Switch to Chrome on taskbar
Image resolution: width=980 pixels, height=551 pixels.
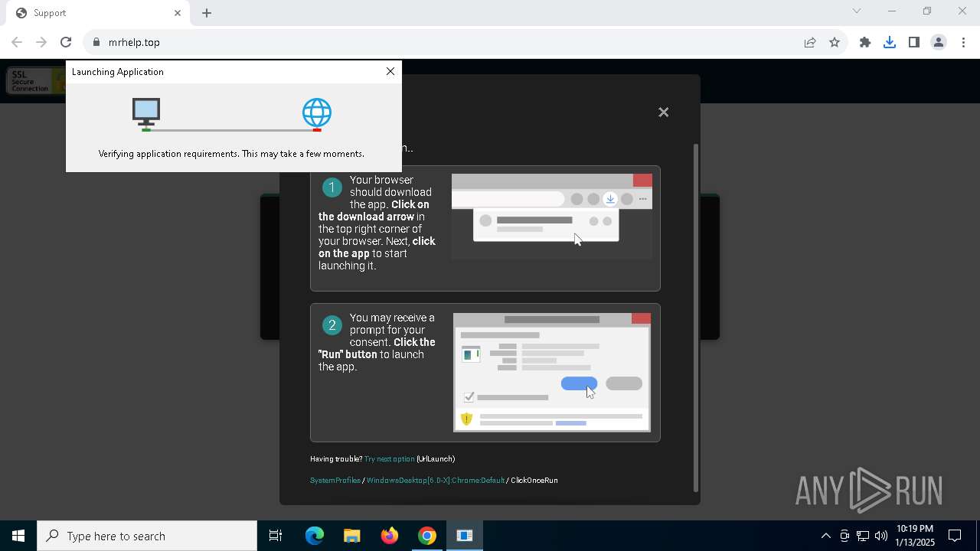coord(427,536)
